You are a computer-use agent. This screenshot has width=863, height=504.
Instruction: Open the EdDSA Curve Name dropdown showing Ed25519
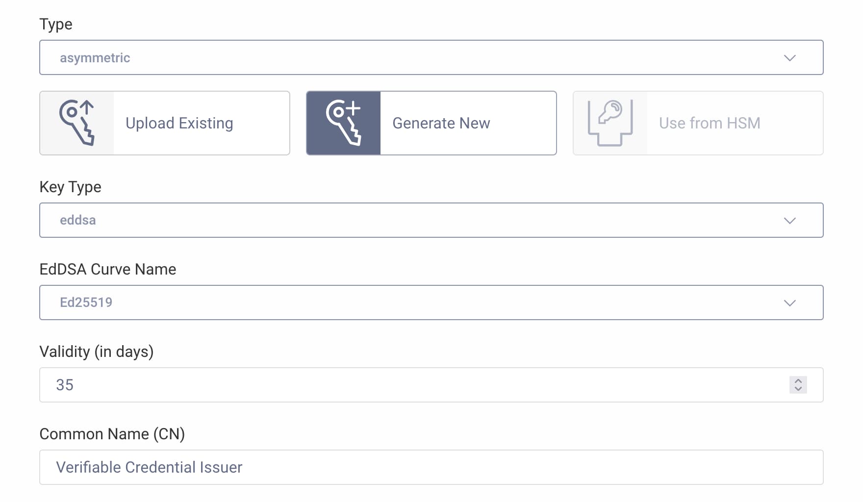(x=431, y=302)
